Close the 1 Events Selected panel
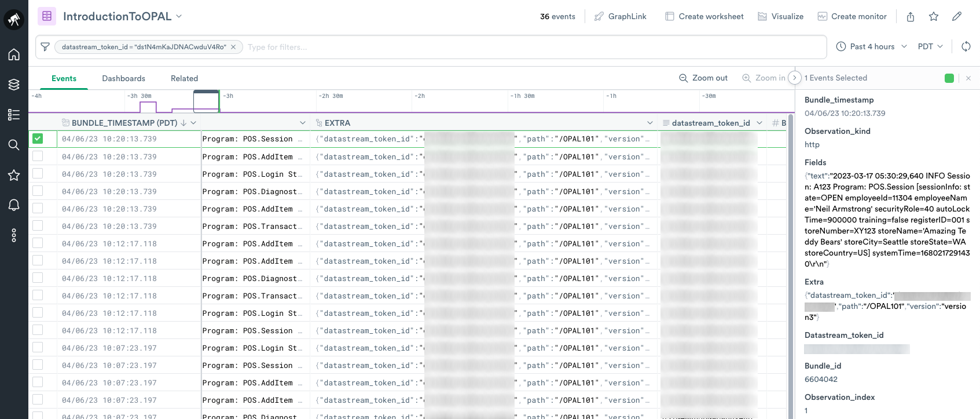Screen dimensions: 980x419 968,78
